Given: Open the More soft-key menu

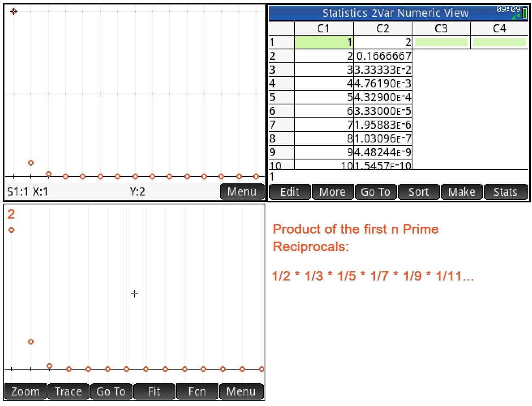Looking at the screenshot, I should point(332,192).
